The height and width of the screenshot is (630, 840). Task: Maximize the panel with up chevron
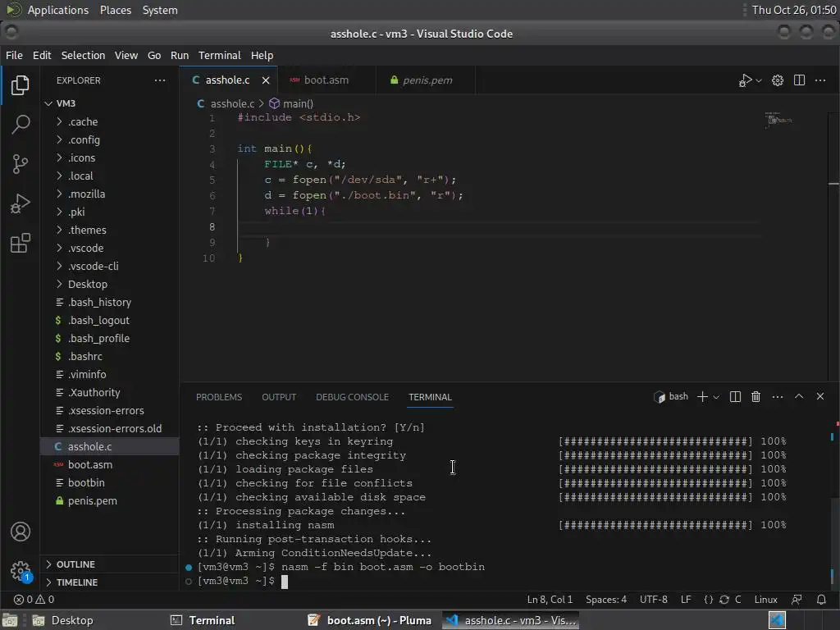799,396
